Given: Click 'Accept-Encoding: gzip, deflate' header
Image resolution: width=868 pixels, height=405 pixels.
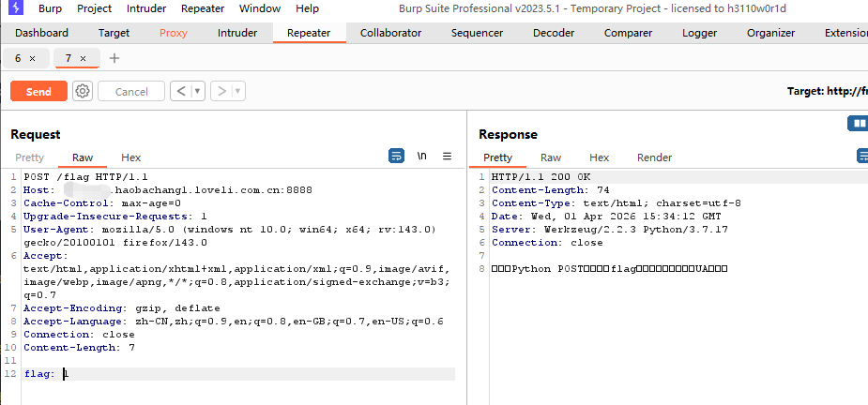Looking at the screenshot, I should 122,308.
